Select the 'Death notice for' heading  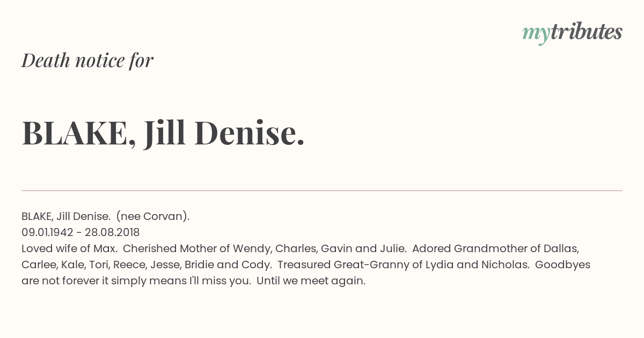pos(87,60)
